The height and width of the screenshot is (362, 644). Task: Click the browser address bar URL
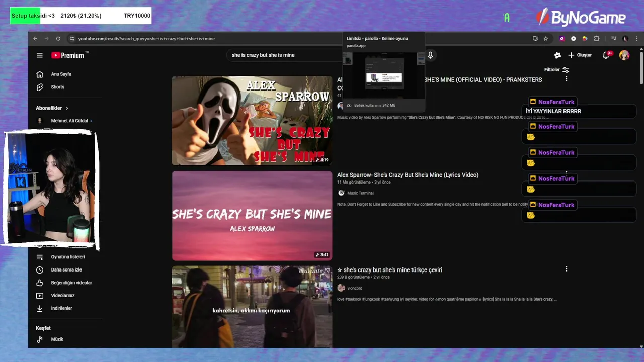146,39
